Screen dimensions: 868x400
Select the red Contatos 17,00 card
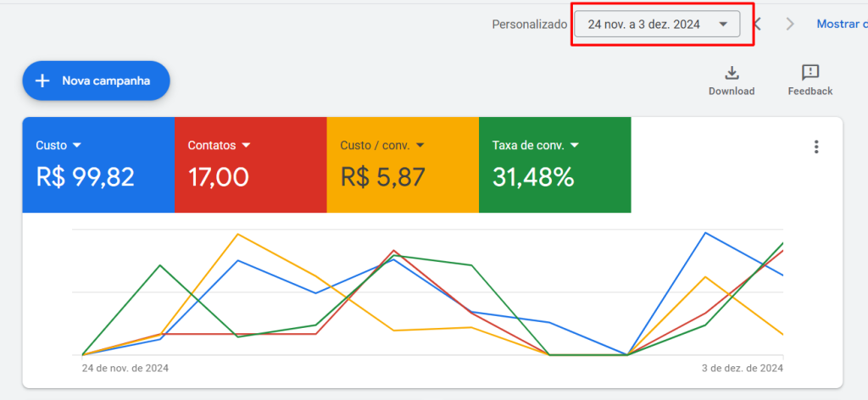[251, 165]
